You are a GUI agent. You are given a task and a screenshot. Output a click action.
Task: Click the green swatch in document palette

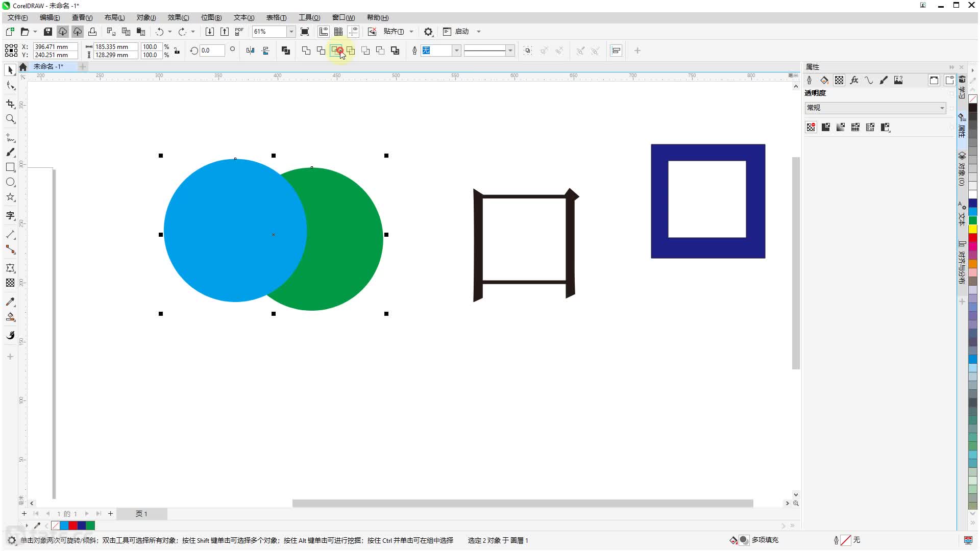90,525
